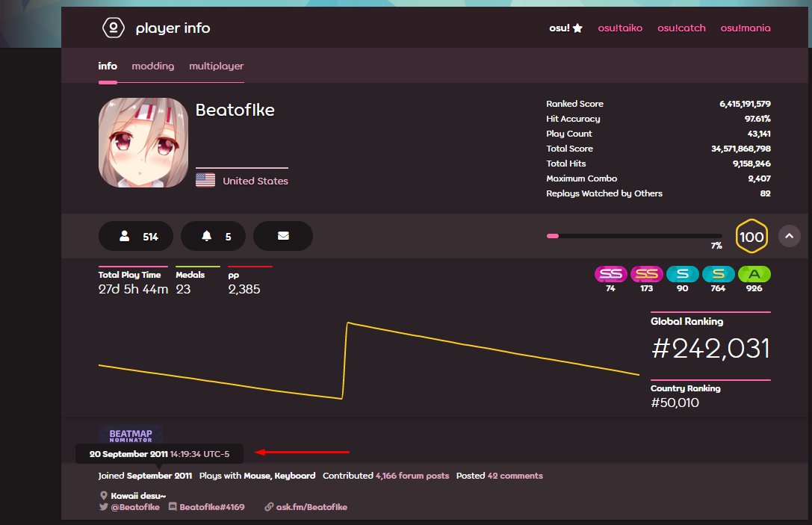Switch to osu!mania game mode
This screenshot has height=525, width=812.
[x=746, y=28]
